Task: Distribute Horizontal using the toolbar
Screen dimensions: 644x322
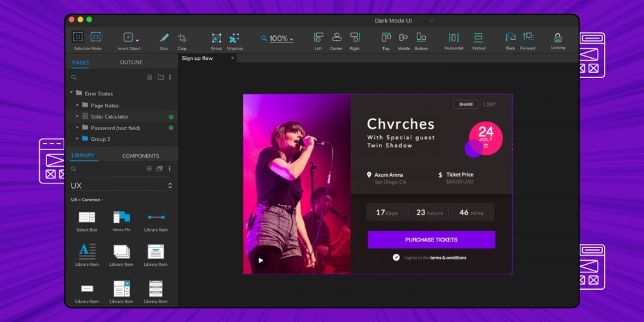Action: click(x=453, y=37)
